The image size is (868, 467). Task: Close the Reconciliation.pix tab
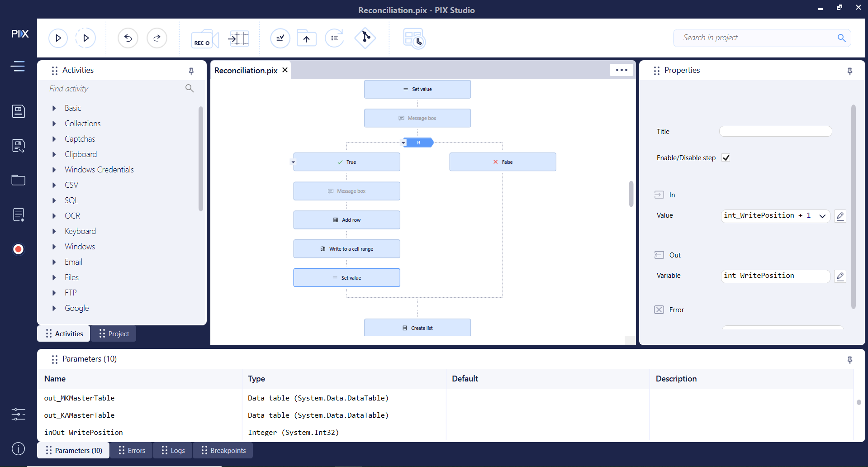pyautogui.click(x=285, y=70)
